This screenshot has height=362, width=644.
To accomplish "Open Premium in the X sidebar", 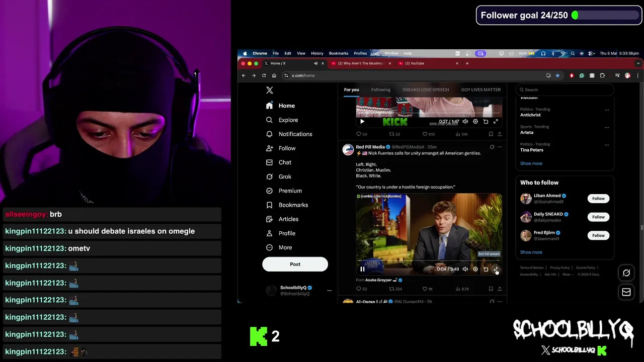I will (x=284, y=191).
